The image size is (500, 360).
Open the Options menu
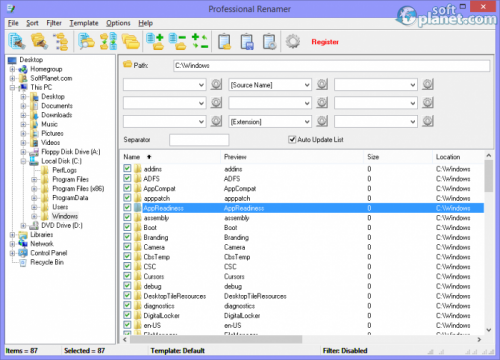click(x=118, y=23)
